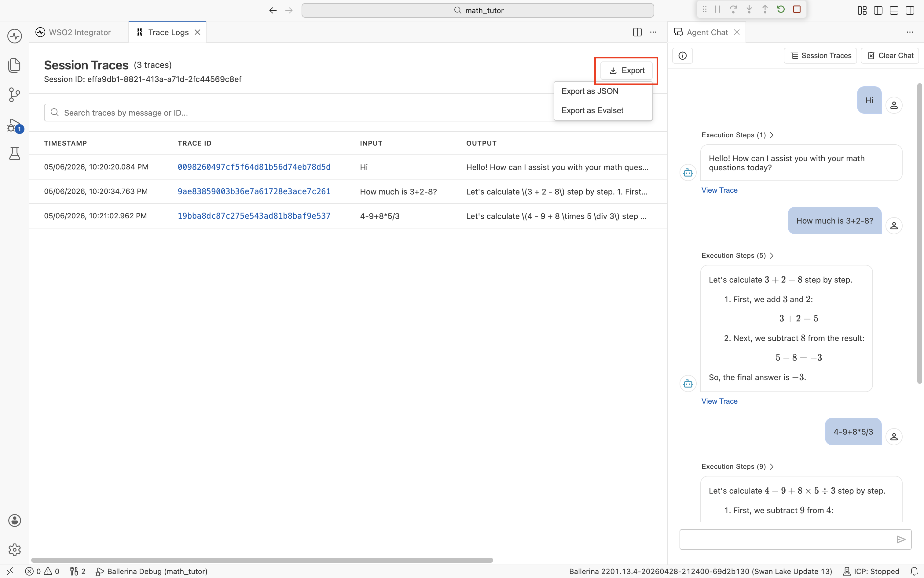Open the Source Control view
This screenshot has width=924, height=578.
(14, 95)
